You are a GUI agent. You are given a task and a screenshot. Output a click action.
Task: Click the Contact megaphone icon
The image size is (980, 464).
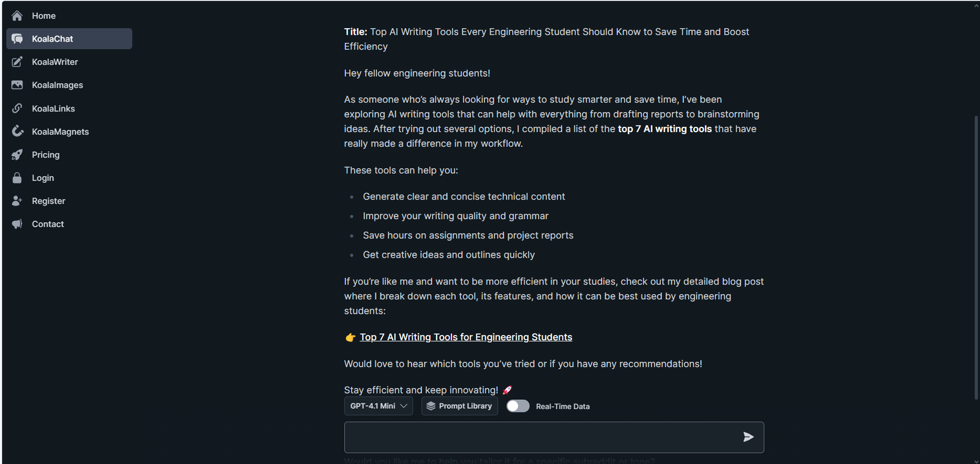click(x=17, y=224)
